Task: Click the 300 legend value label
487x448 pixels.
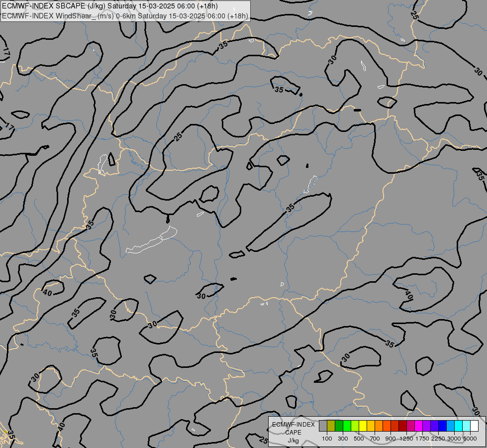Action: [343, 439]
